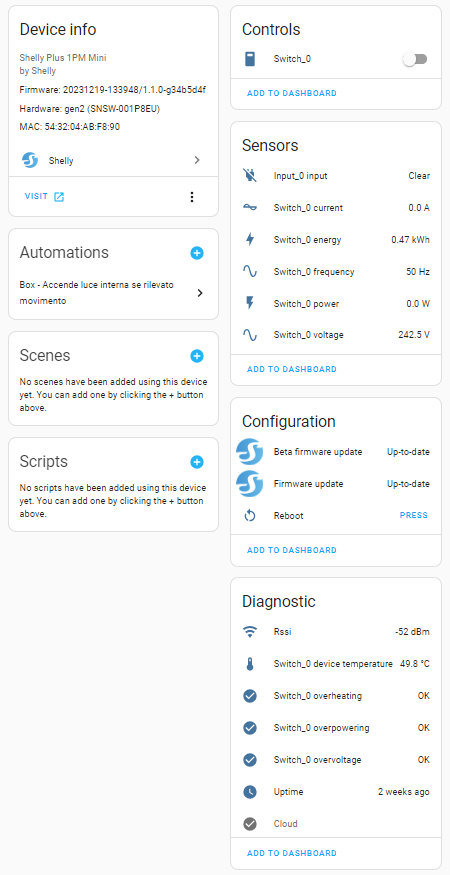Click the Rssi wifi signal icon
The width and height of the screenshot is (450, 875).
pos(250,632)
